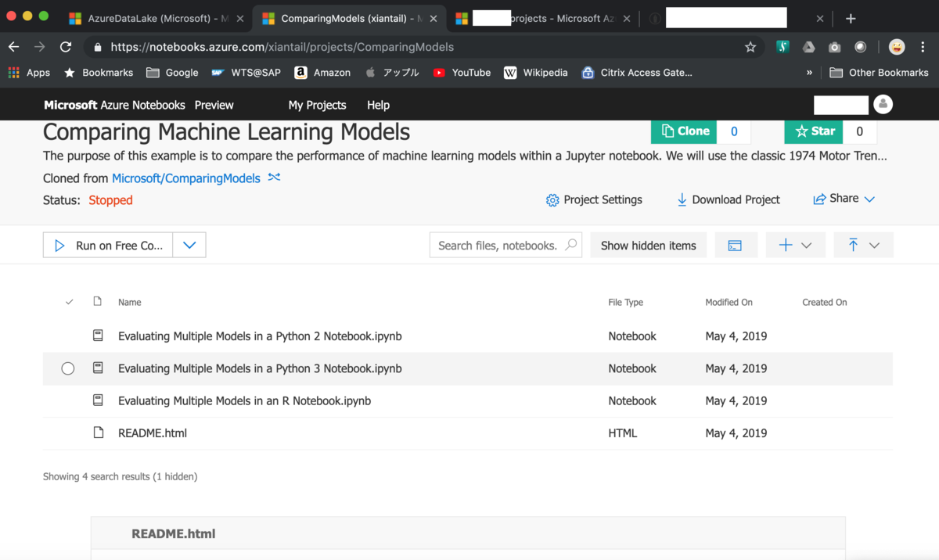Clone this project with the Clone button

click(x=685, y=131)
